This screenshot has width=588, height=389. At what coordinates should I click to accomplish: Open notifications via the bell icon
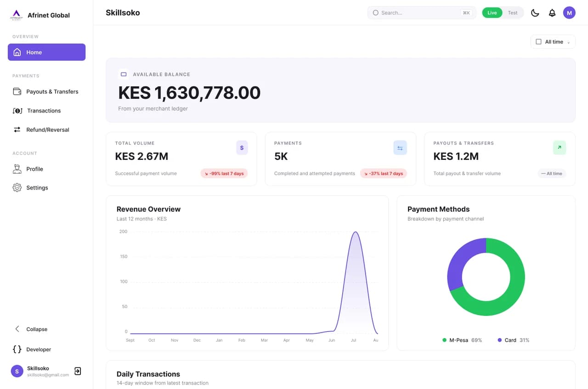coord(552,13)
